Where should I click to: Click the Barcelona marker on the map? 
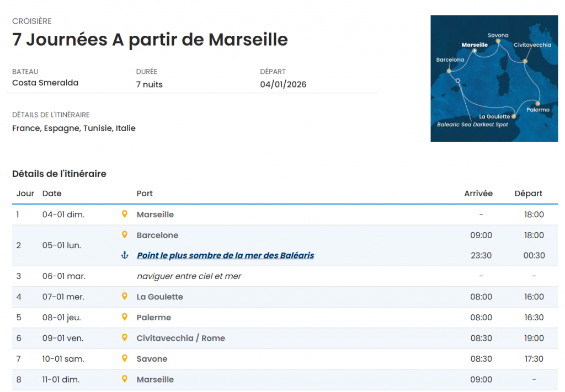point(449,71)
